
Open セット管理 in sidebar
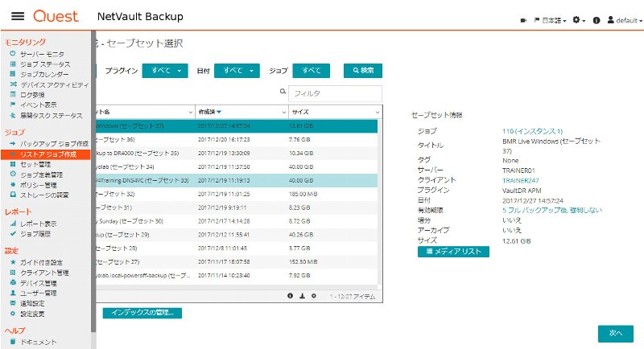click(35, 165)
